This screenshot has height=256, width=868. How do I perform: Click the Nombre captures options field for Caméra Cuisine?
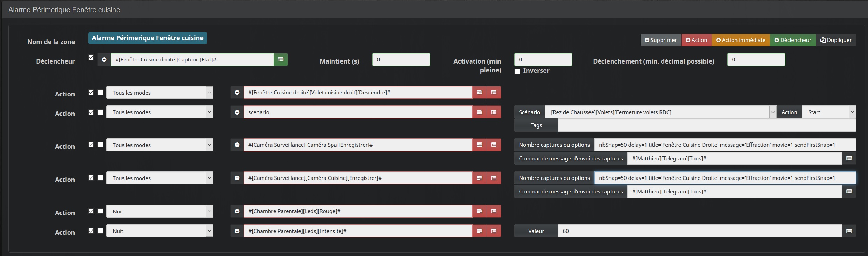(725, 178)
